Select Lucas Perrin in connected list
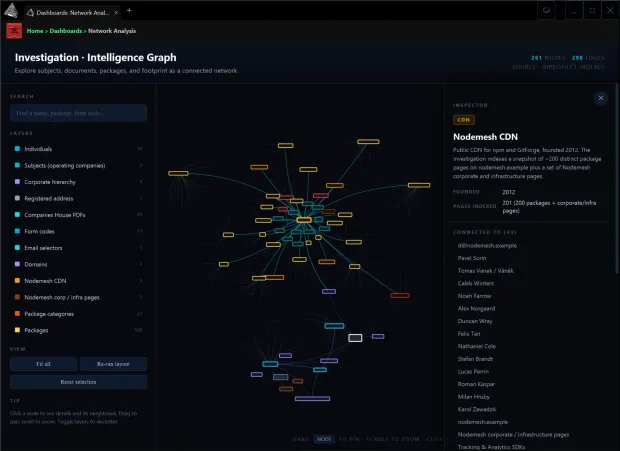The width and height of the screenshot is (620, 451). [473, 372]
